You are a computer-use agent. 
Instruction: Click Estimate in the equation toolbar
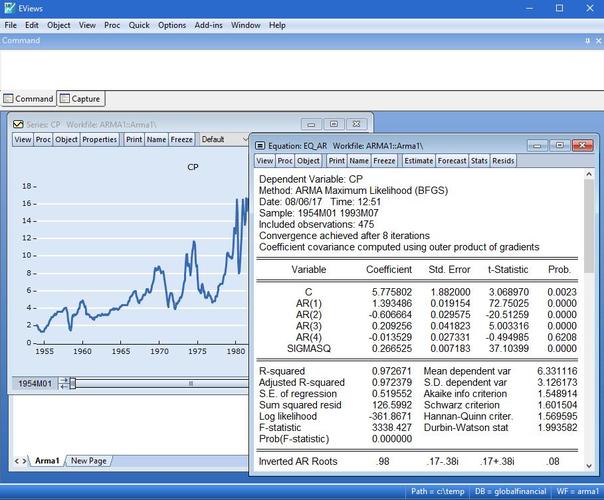point(418,160)
